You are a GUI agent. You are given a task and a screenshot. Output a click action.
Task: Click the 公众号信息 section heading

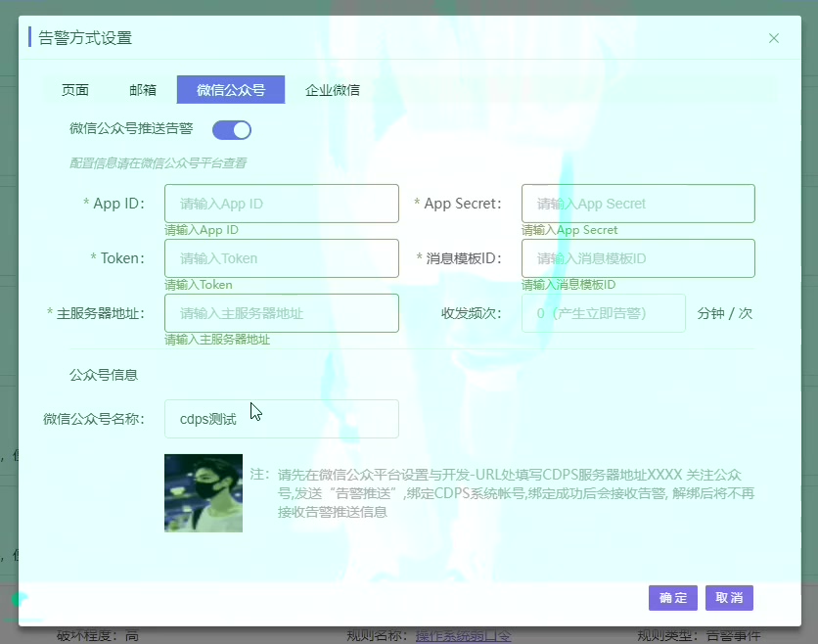(x=104, y=375)
